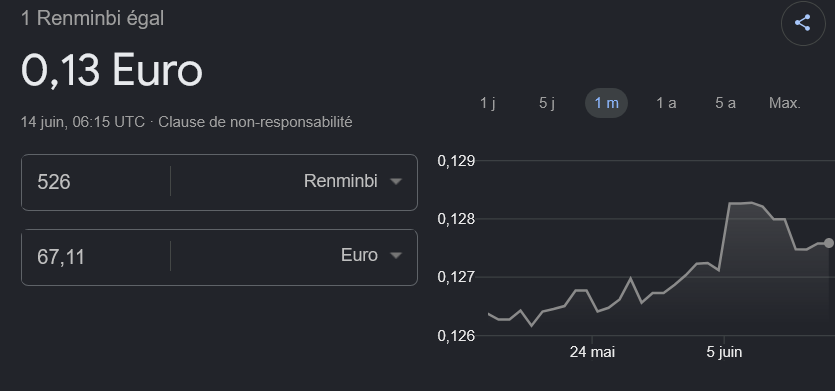Viewport: 835px width, 391px height.
Task: Click the current value dot on chart
Action: [x=829, y=243]
